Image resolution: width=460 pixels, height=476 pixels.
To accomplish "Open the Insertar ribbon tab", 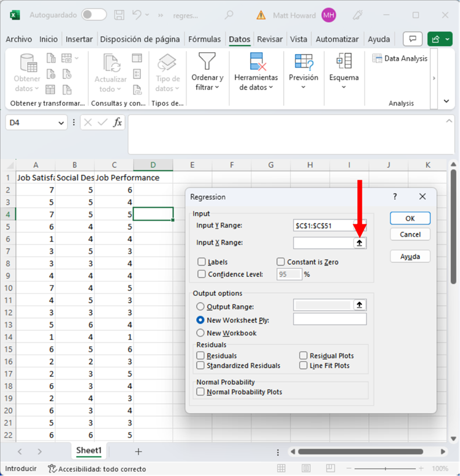I will point(79,39).
